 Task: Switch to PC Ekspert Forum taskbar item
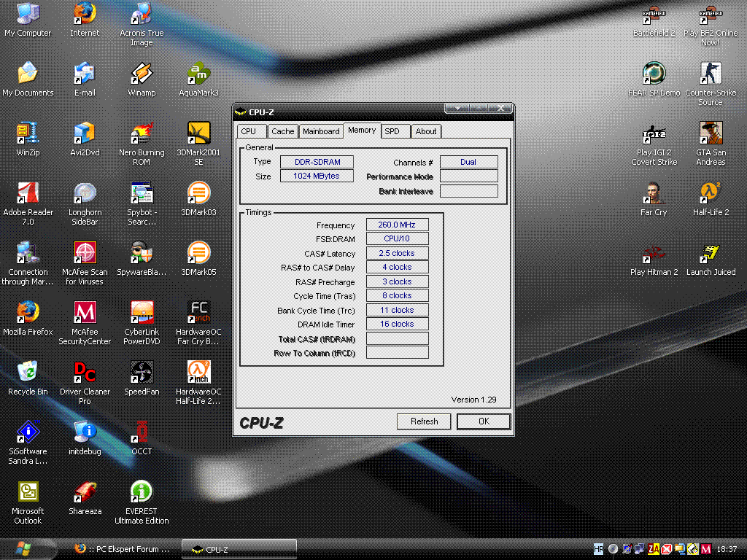[122, 549]
